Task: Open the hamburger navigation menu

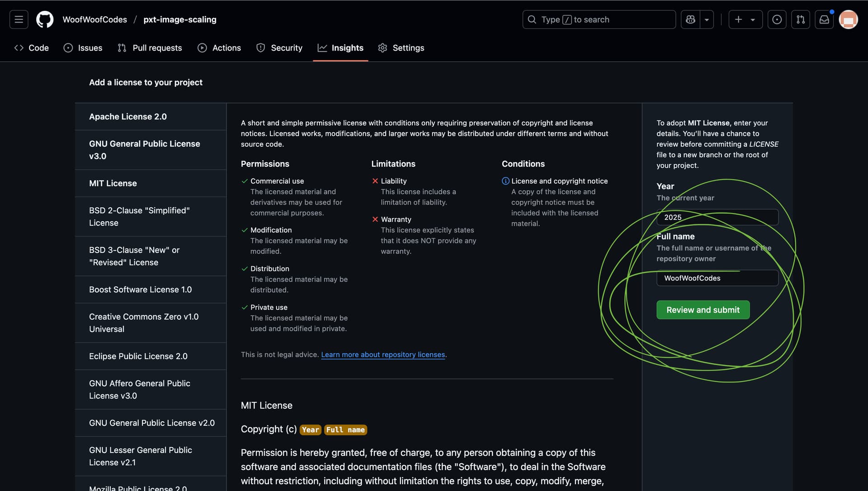Action: [19, 19]
